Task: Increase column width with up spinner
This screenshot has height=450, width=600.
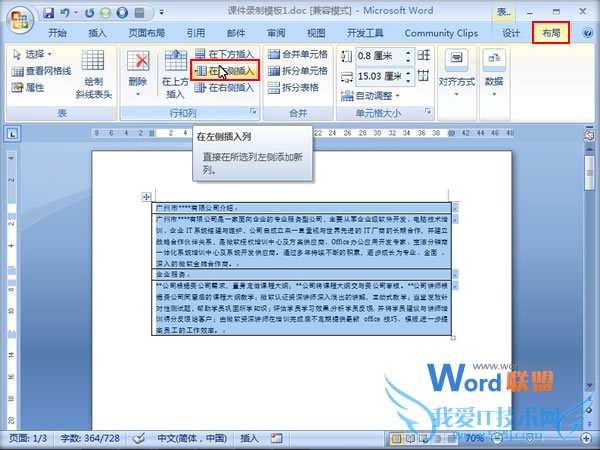Action: pos(408,73)
